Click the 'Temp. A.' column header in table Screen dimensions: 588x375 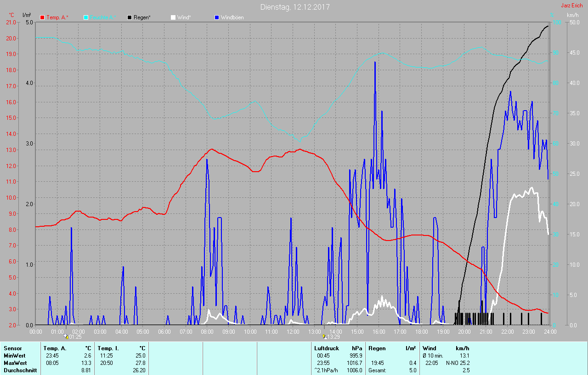(x=55, y=348)
